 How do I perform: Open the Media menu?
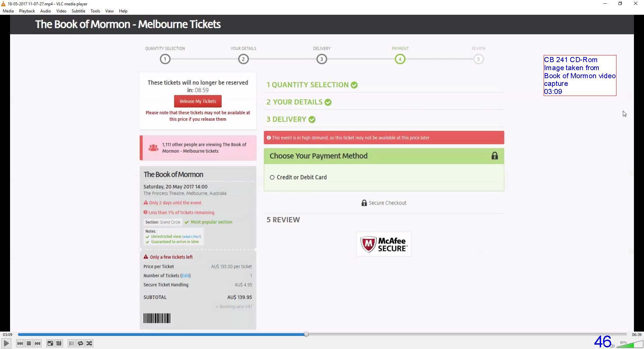coord(8,11)
